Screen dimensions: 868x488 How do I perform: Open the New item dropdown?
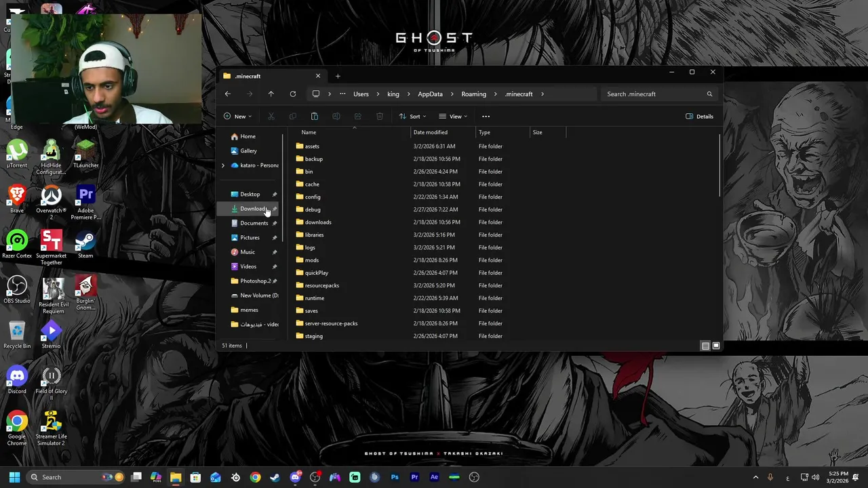(237, 117)
